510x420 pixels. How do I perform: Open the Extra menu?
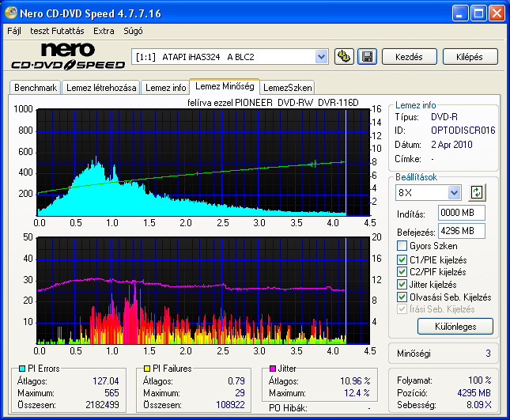(104, 31)
